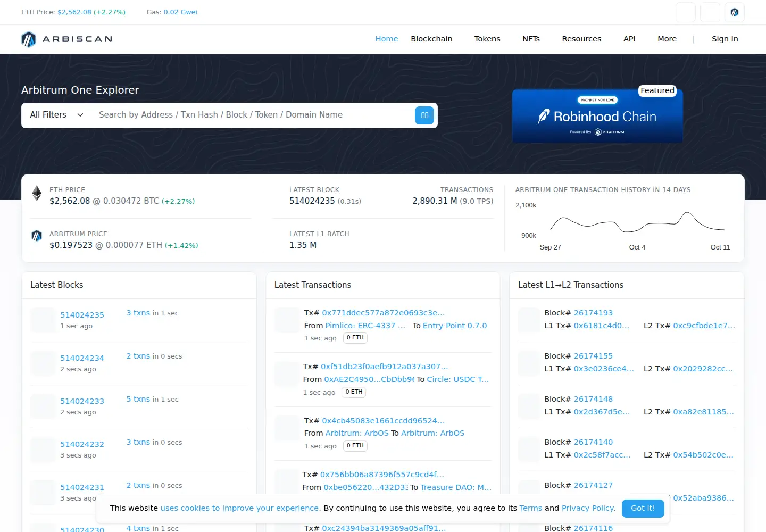
Task: Open block 514024231 in Latest Blocks
Action: pos(82,487)
